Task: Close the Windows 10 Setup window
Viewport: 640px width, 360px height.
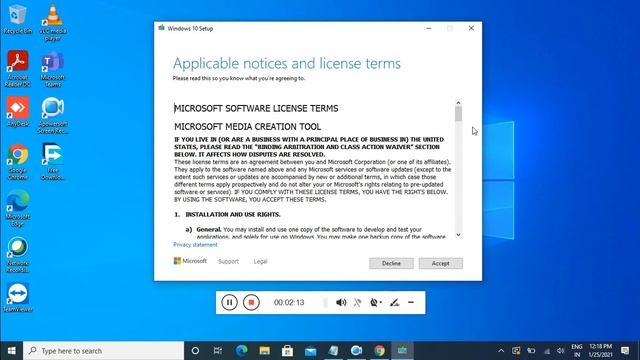Action: click(471, 28)
